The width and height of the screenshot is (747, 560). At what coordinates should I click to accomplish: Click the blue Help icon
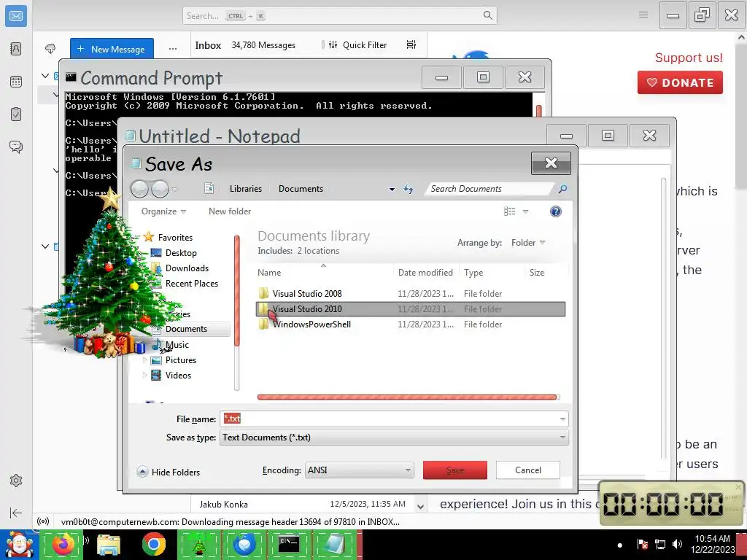click(x=555, y=211)
